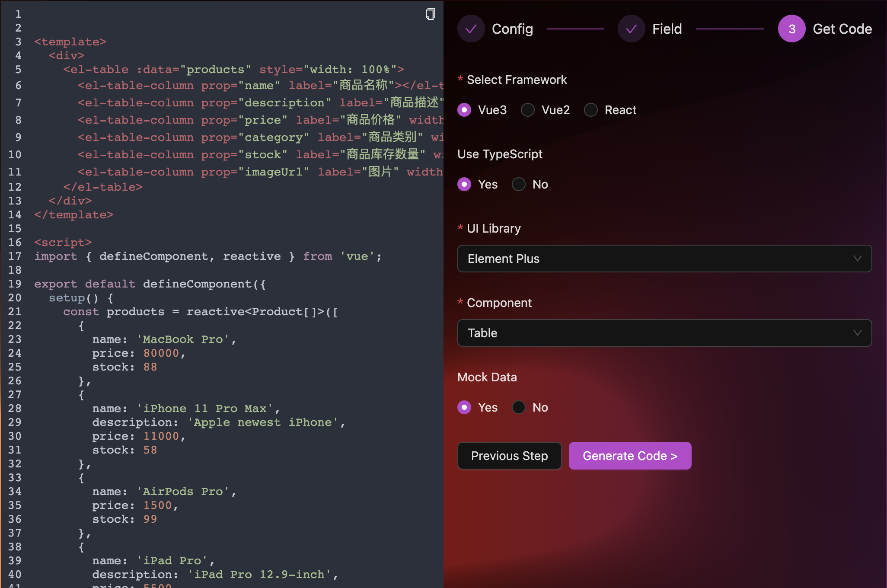
Task: Click the '<script>' tag line
Action: 63,243
